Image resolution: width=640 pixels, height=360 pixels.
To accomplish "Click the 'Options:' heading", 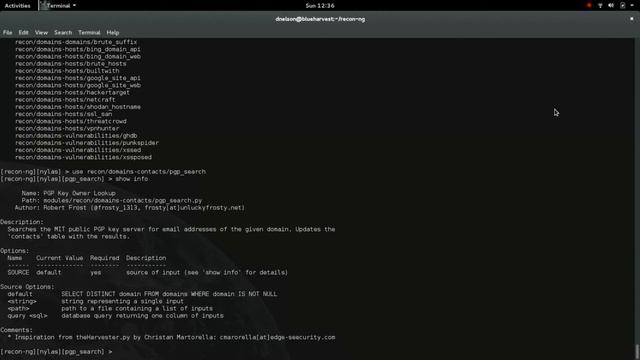I will click(15, 251).
